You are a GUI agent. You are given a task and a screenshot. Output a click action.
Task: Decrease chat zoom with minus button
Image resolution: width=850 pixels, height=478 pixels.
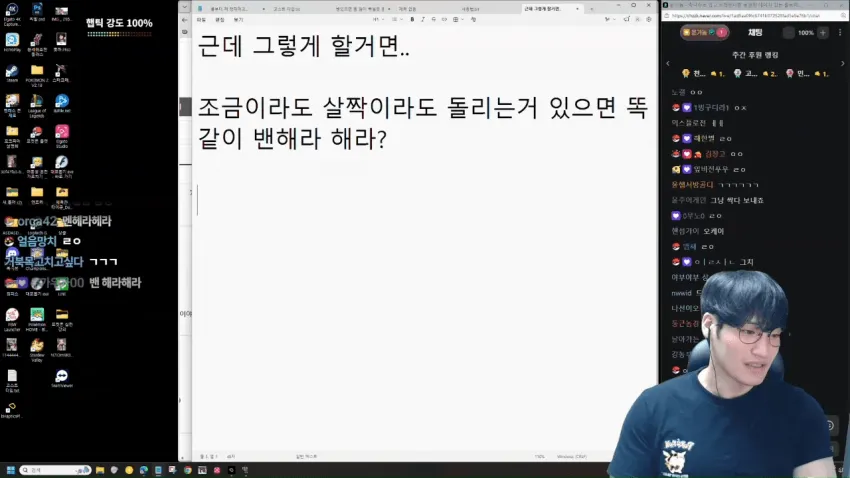pos(789,33)
